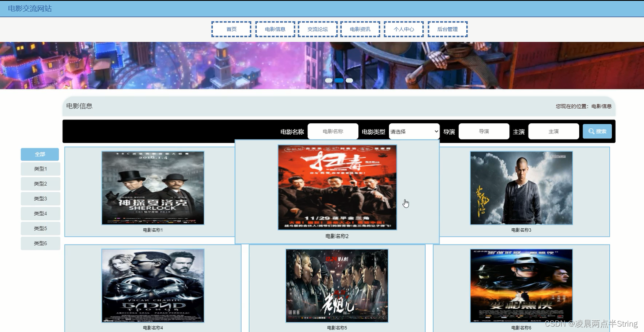The width and height of the screenshot is (644, 332).
Task: Open 个人中心 in navigation bar
Action: 404,29
